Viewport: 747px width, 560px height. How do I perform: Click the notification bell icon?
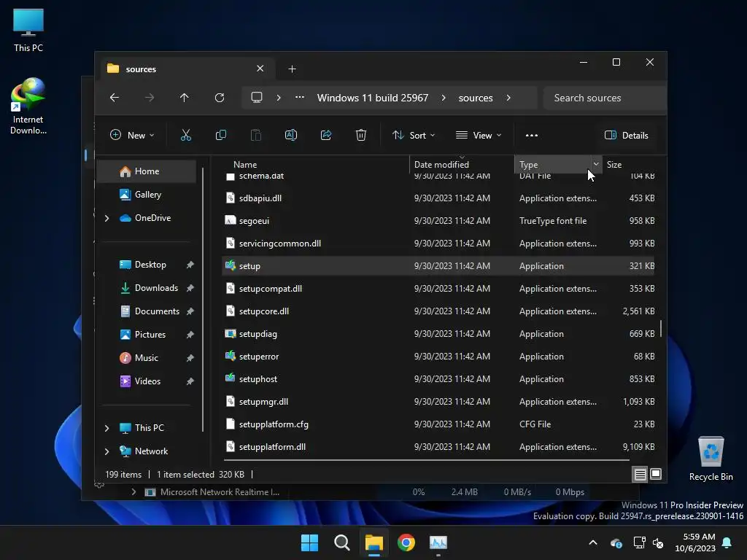click(x=727, y=542)
